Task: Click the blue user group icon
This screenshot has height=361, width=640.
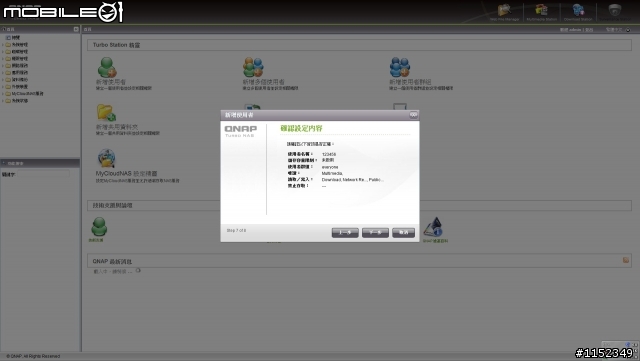Action: [400, 67]
